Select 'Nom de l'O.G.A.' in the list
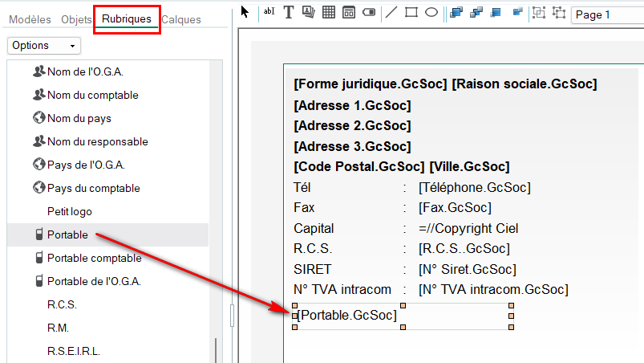This screenshot has height=363, width=644. (86, 71)
